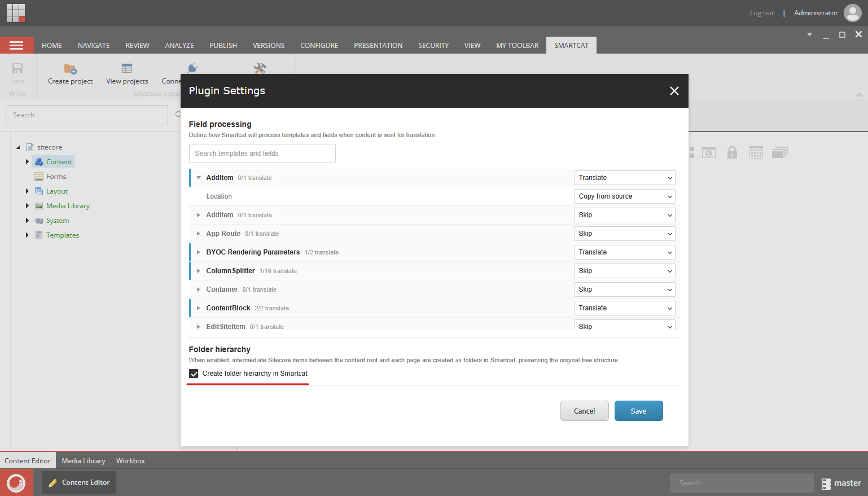
Task: Click the stacked windows icon behind dialog
Action: [x=780, y=152]
